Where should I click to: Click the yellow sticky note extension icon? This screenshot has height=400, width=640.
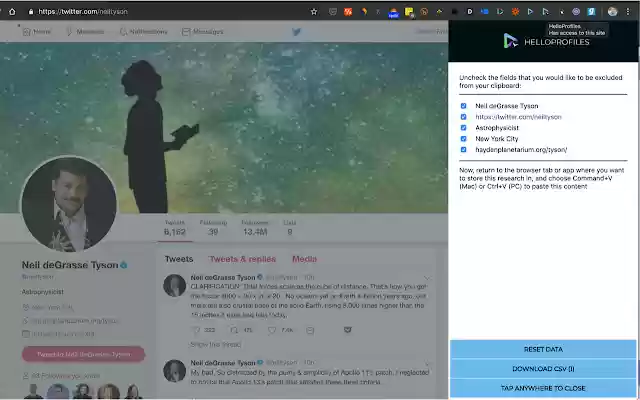(x=409, y=12)
